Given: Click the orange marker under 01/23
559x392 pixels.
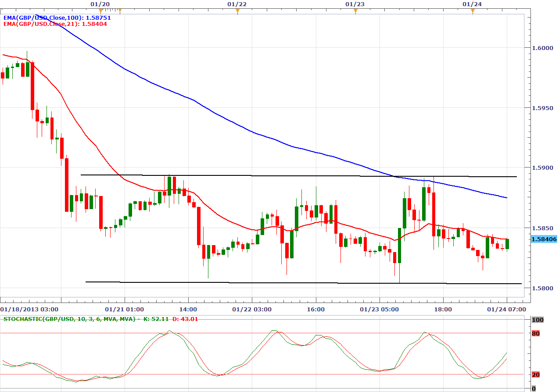Looking at the screenshot, I should tap(355, 11).
